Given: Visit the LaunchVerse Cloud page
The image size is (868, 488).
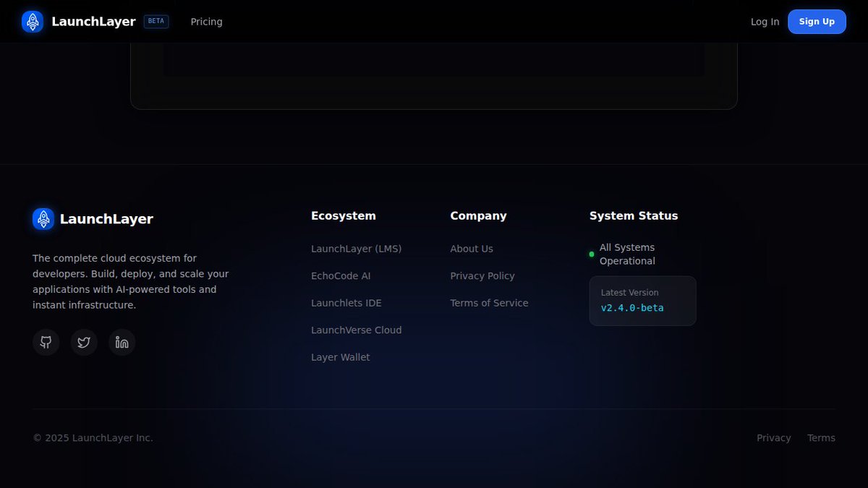Looking at the screenshot, I should click(x=356, y=330).
